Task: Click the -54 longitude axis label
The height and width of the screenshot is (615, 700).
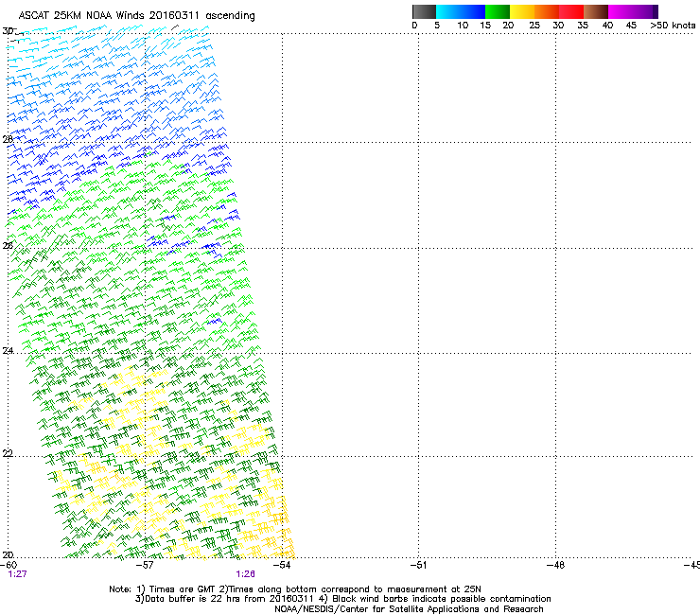Action: [x=282, y=565]
